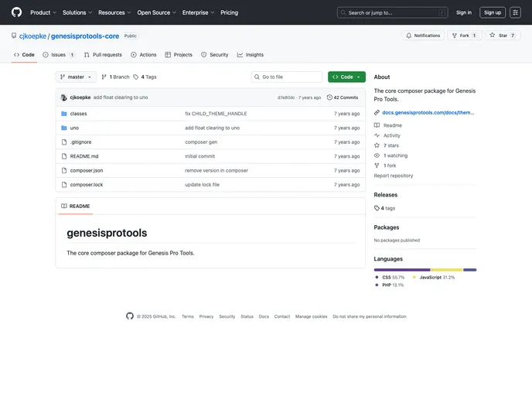
Task: Open Activity link in About sidebar
Action: click(387, 135)
